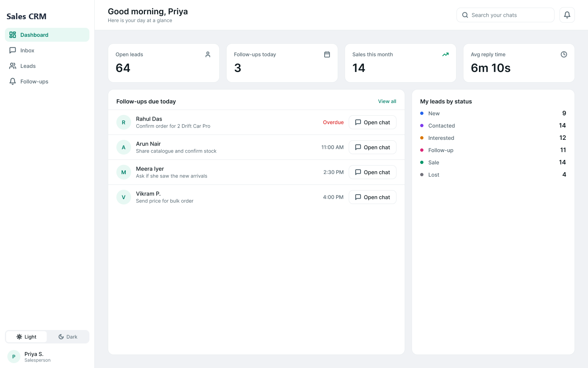Viewport: 588px width, 368px height.
Task: Click the 2:30 PM time for Meera Iyer
Action: tap(334, 172)
